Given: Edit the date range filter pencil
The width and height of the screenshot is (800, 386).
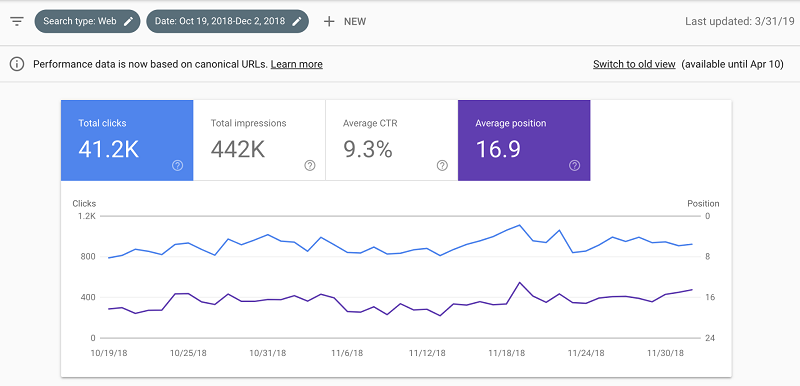Looking at the screenshot, I should (297, 21).
